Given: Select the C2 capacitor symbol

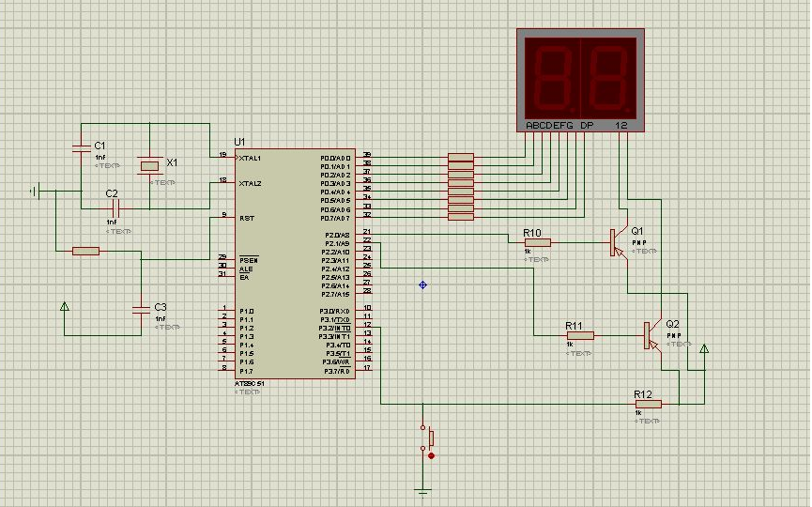Looking at the screenshot, I should 115,209.
